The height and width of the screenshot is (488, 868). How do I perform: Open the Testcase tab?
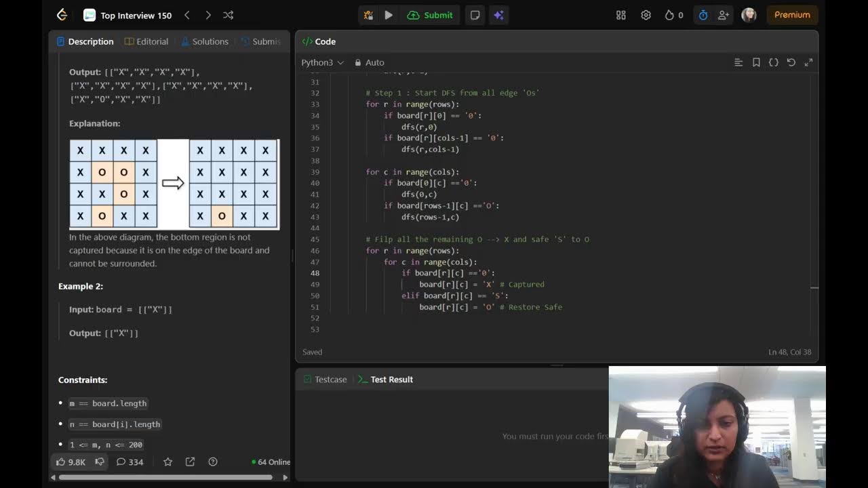coord(325,380)
